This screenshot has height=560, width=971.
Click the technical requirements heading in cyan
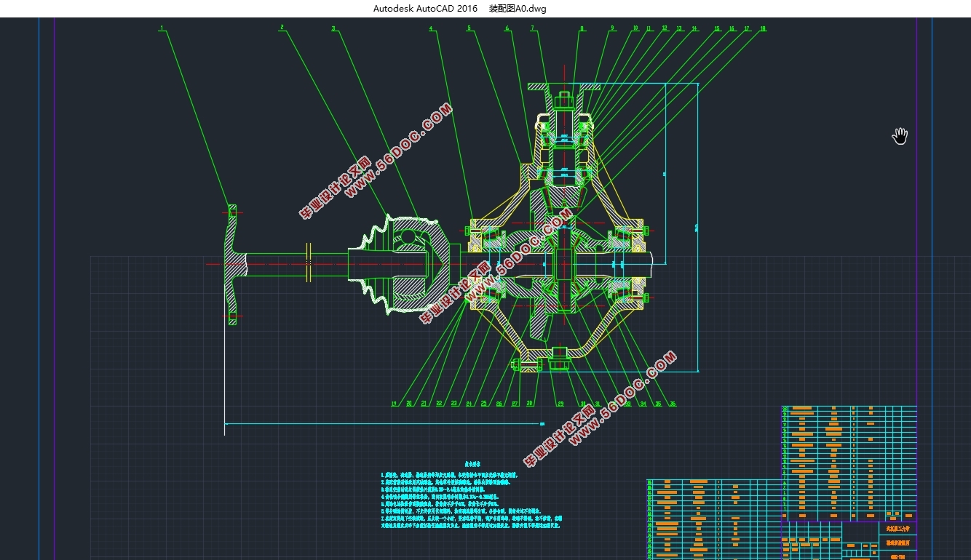click(473, 463)
